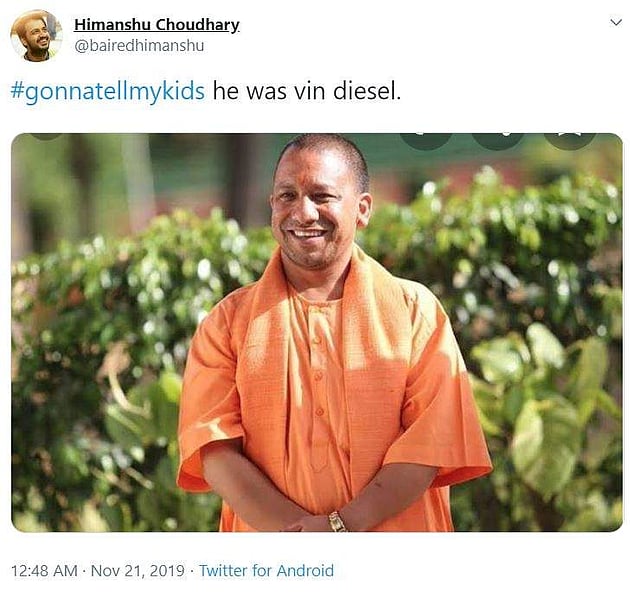This screenshot has width=640, height=597.
Task: Click the gold wristwatch in the photo
Action: [337, 522]
